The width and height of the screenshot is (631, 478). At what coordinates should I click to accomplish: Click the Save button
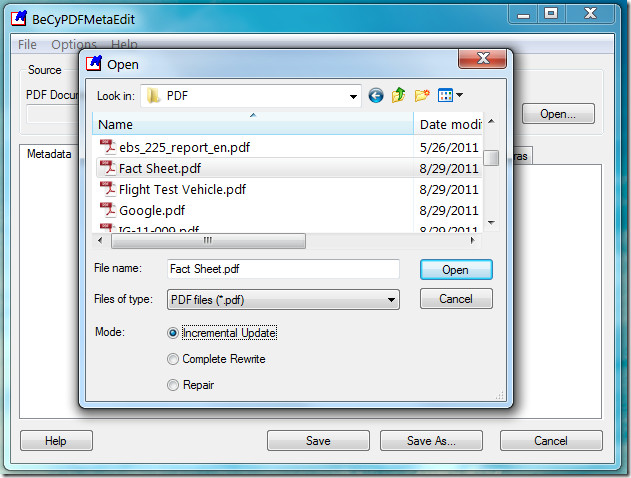point(318,441)
